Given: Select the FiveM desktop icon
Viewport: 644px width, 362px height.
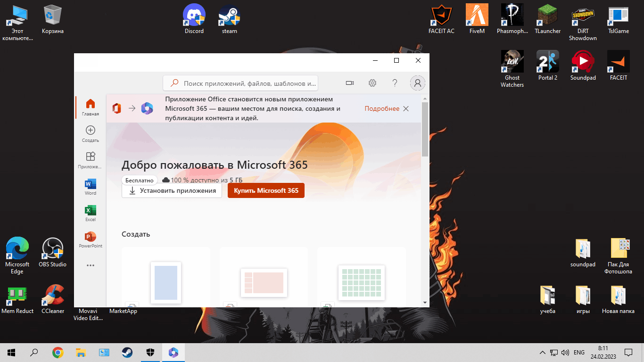Looking at the screenshot, I should [x=477, y=20].
